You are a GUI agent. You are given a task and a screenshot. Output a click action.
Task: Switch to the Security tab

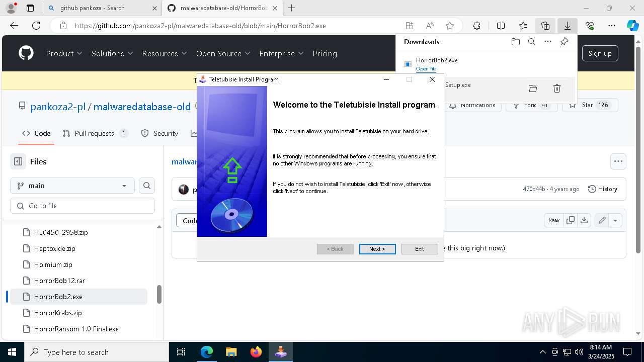tap(160, 133)
